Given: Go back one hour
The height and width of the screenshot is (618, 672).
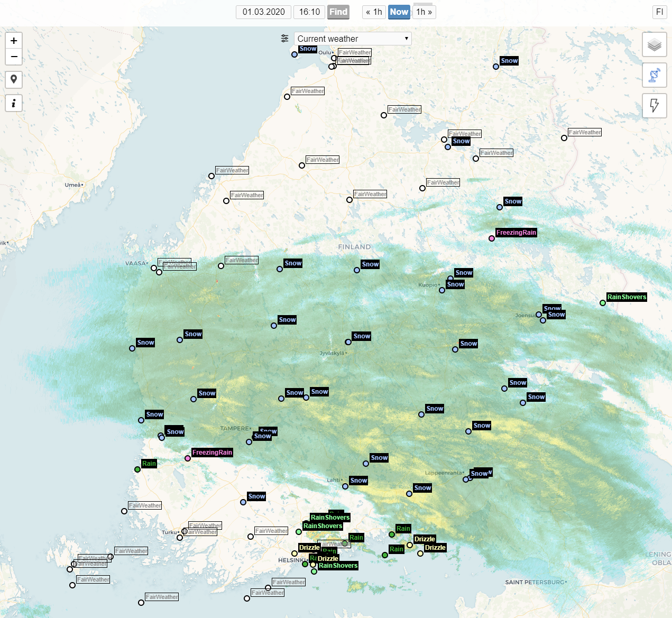Looking at the screenshot, I should [x=374, y=12].
